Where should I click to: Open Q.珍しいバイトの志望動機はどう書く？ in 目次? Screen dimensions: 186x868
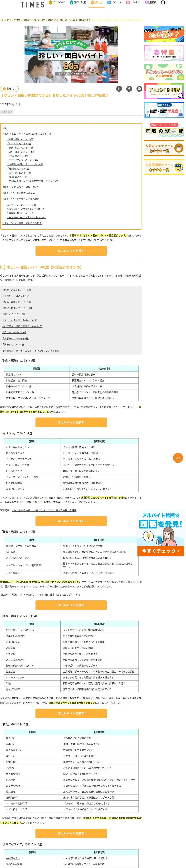[25, 209]
